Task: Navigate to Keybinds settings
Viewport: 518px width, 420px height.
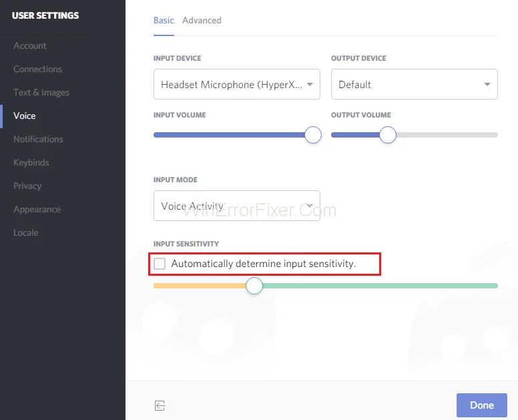Action: 31,163
